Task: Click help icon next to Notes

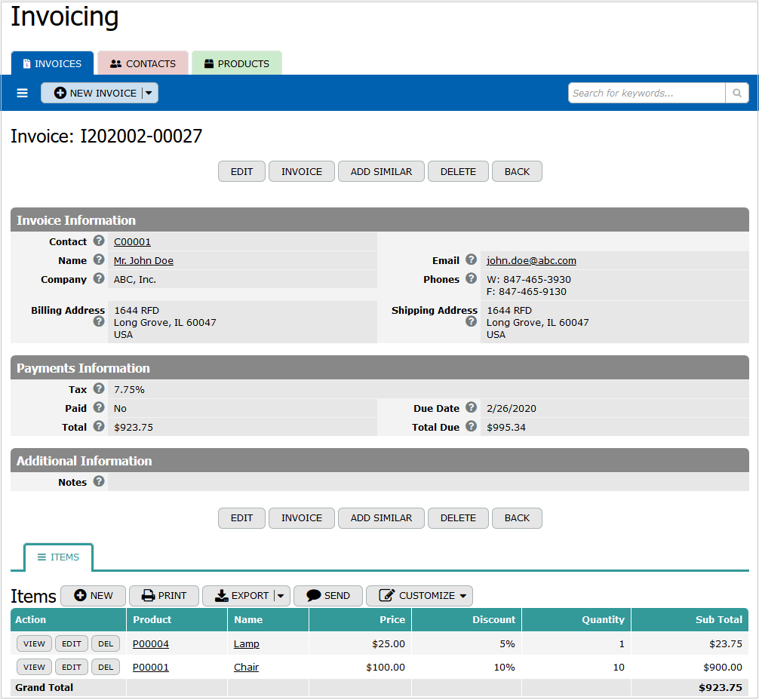Action: pyautogui.click(x=99, y=482)
